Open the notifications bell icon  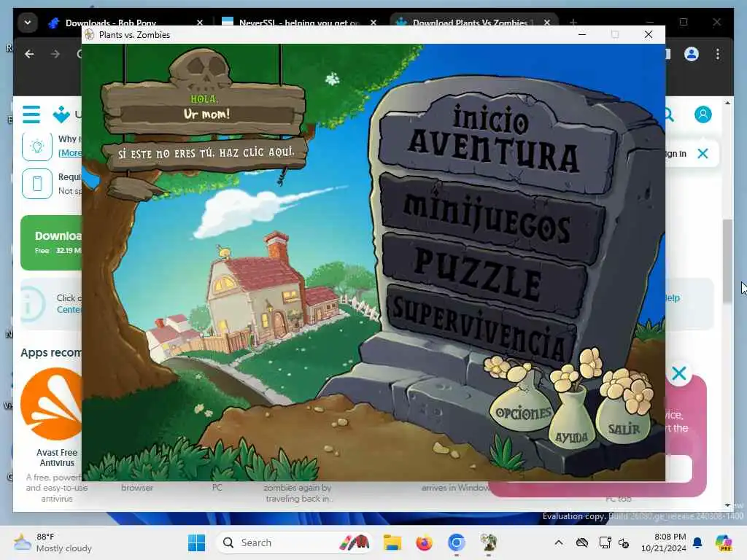click(697, 542)
